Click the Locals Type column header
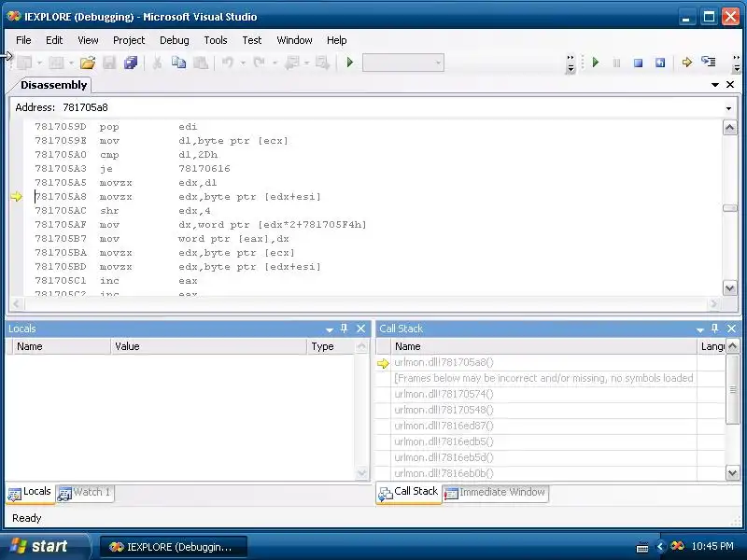 331,346
